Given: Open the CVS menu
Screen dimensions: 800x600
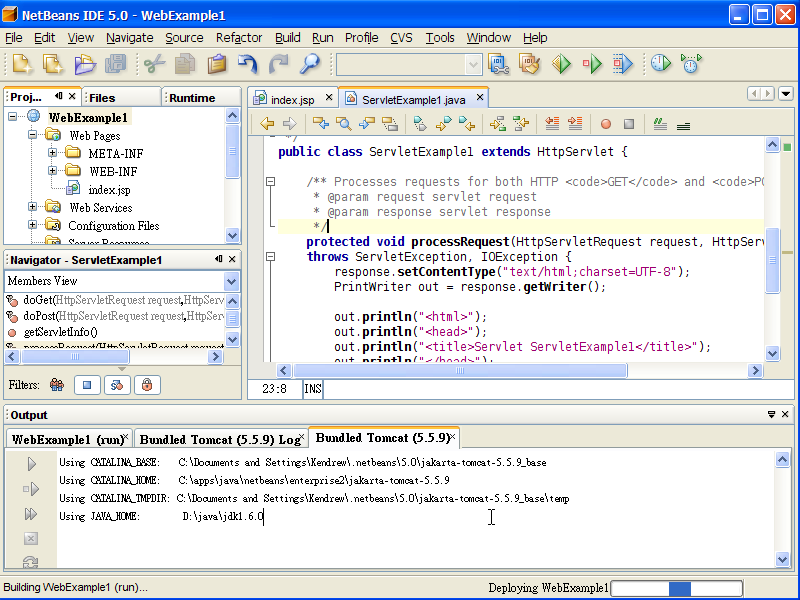Looking at the screenshot, I should click(401, 38).
